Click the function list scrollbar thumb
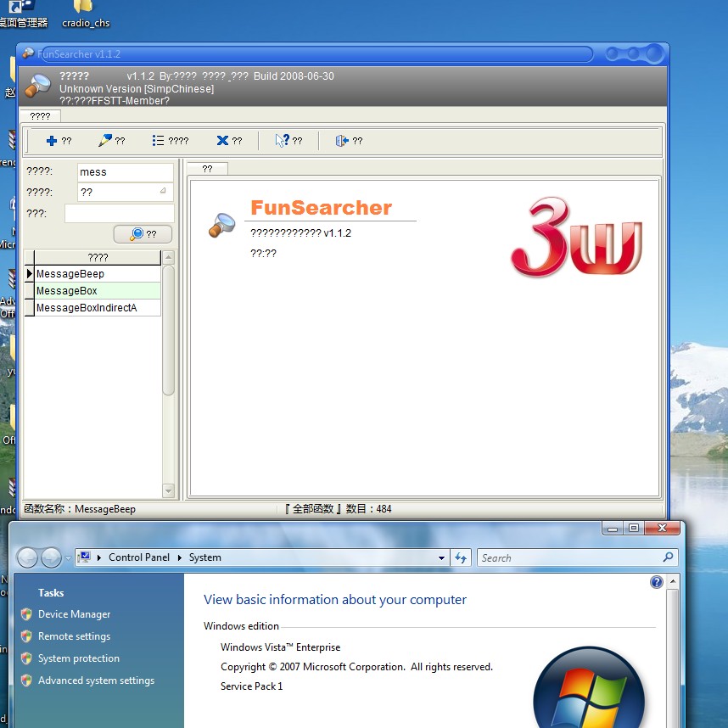Image resolution: width=728 pixels, height=728 pixels. 169,330
